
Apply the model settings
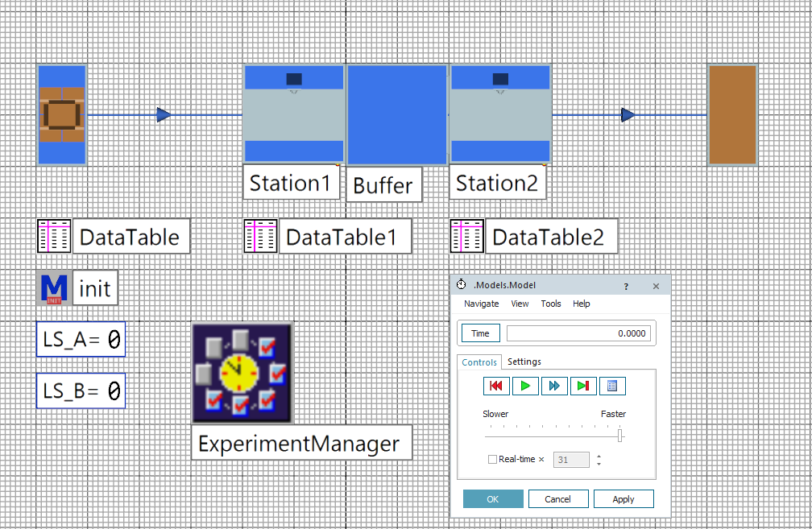pyautogui.click(x=623, y=498)
